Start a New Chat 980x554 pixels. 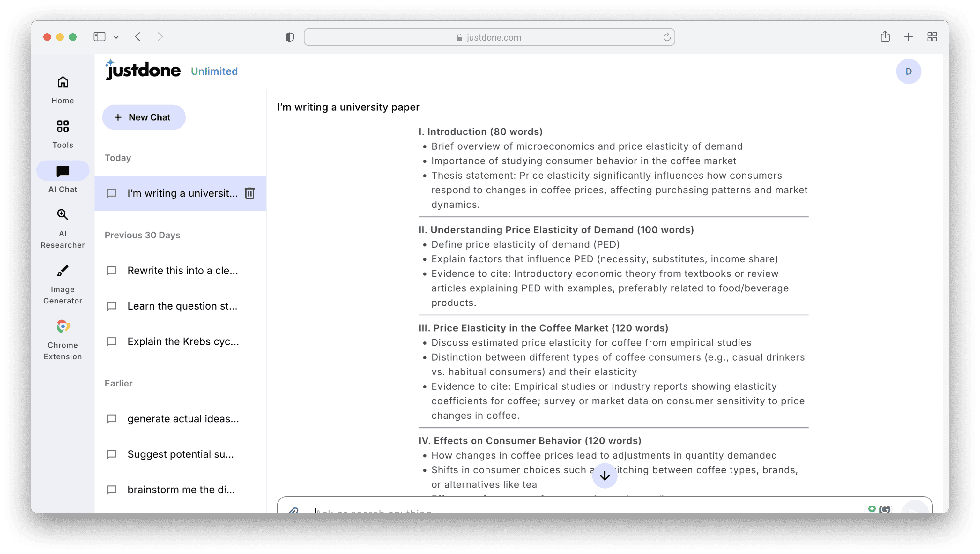tap(144, 117)
